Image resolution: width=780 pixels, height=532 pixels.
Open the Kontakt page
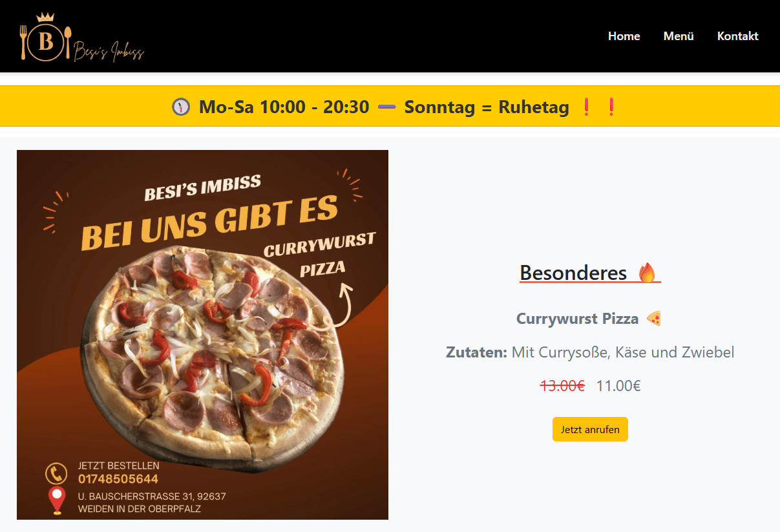click(737, 36)
